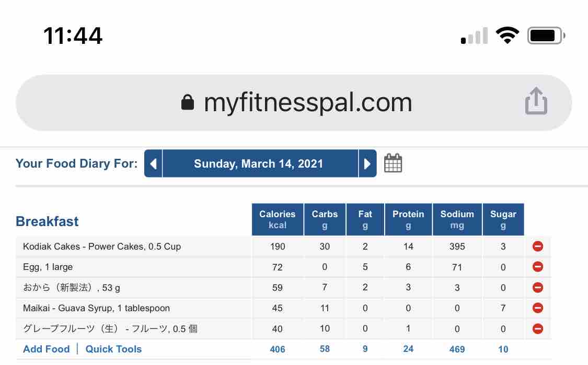Tap the address bar lock icon

coord(188,102)
